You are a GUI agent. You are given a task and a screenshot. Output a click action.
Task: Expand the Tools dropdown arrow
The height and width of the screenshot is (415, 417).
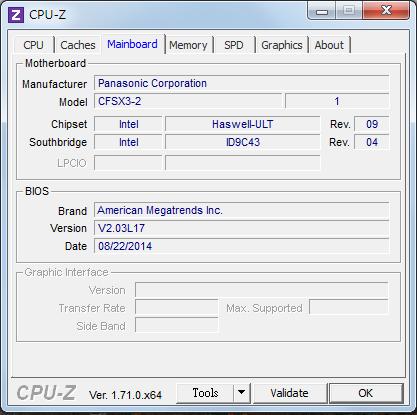coord(242,393)
